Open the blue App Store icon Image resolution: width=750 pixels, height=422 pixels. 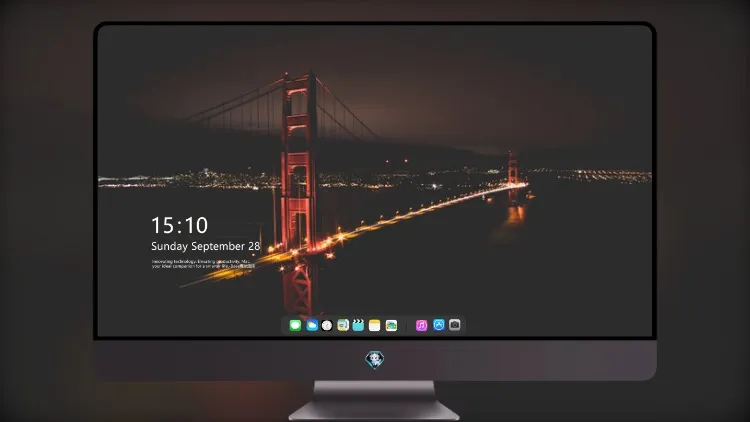click(439, 325)
